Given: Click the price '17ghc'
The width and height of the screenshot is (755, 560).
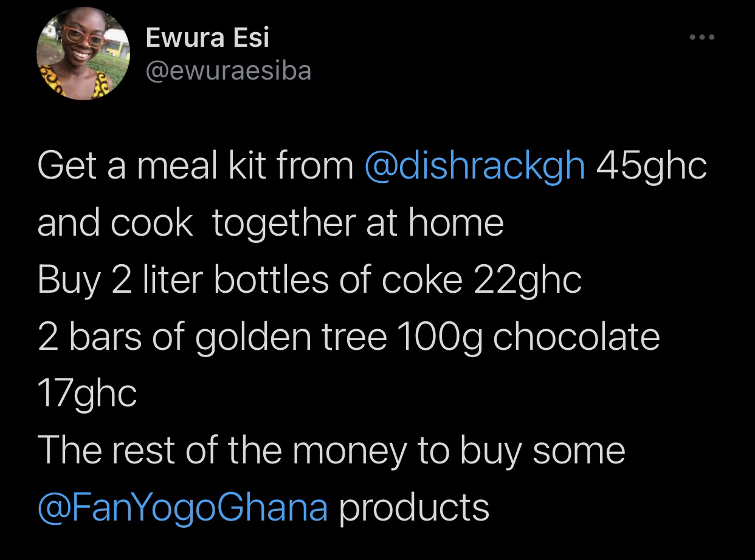Looking at the screenshot, I should click(87, 395).
